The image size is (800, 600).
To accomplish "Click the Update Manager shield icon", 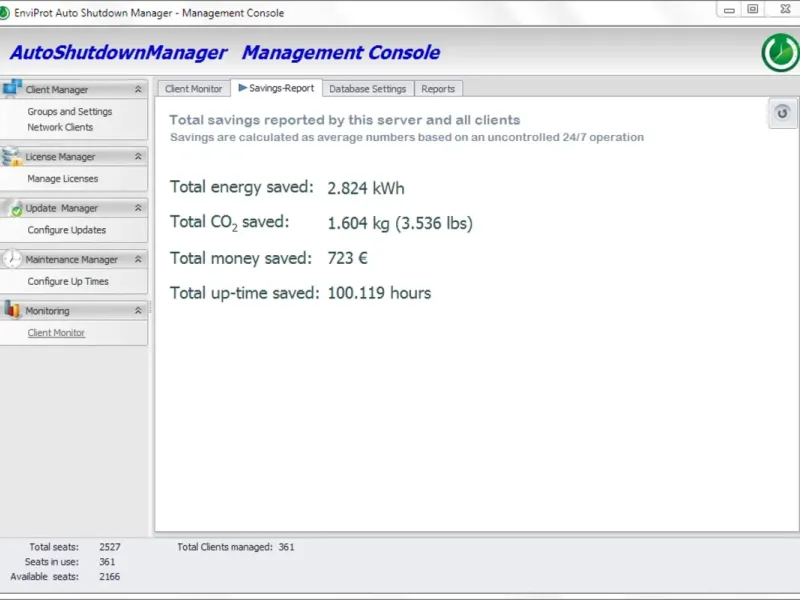I will 12,208.
